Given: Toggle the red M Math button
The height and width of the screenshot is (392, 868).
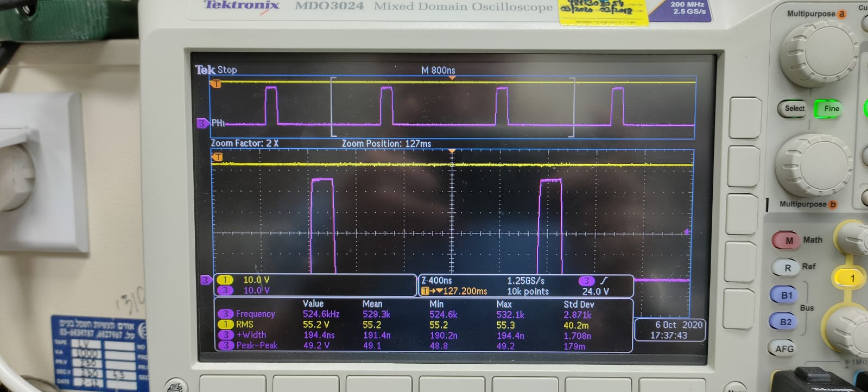Looking at the screenshot, I should point(787,241).
